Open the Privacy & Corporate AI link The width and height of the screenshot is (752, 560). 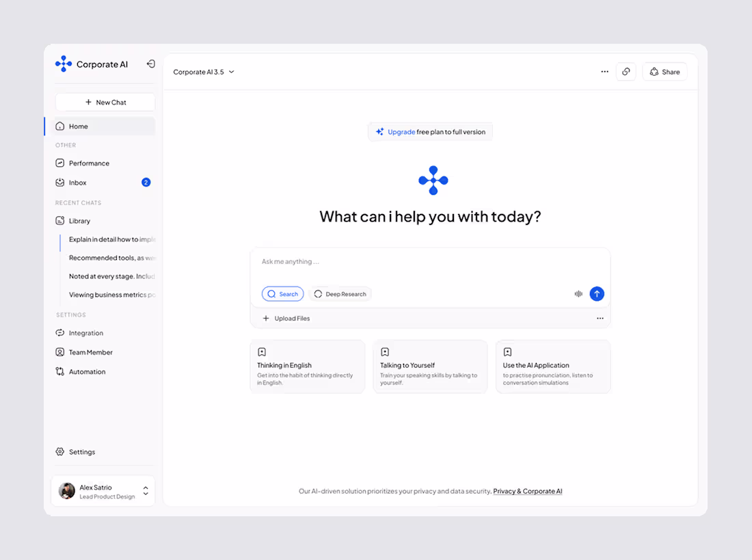tap(527, 491)
